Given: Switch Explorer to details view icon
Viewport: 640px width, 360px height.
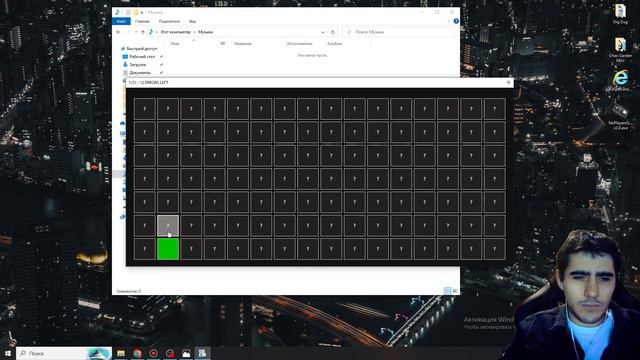Looking at the screenshot, I should coord(448,291).
